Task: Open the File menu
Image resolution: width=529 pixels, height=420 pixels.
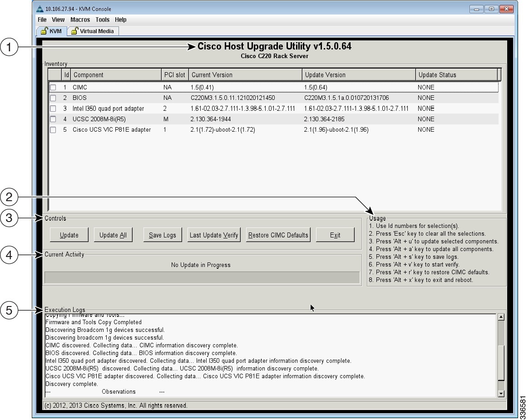Action: (x=41, y=20)
